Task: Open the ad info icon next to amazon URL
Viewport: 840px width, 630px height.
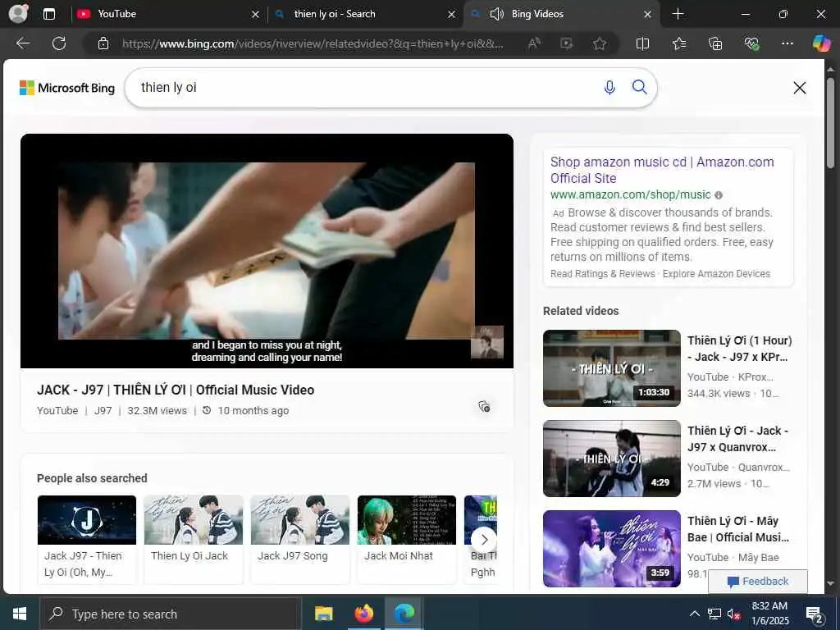Action: (719, 195)
